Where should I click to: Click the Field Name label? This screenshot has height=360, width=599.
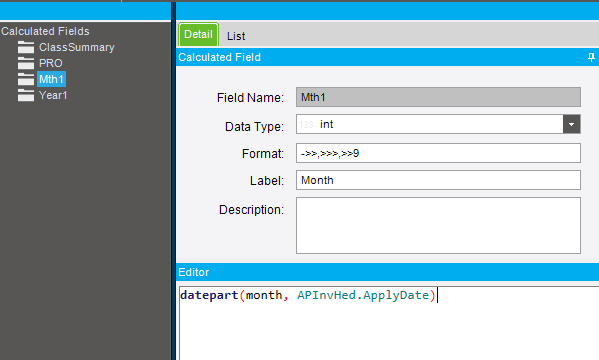[250, 98]
